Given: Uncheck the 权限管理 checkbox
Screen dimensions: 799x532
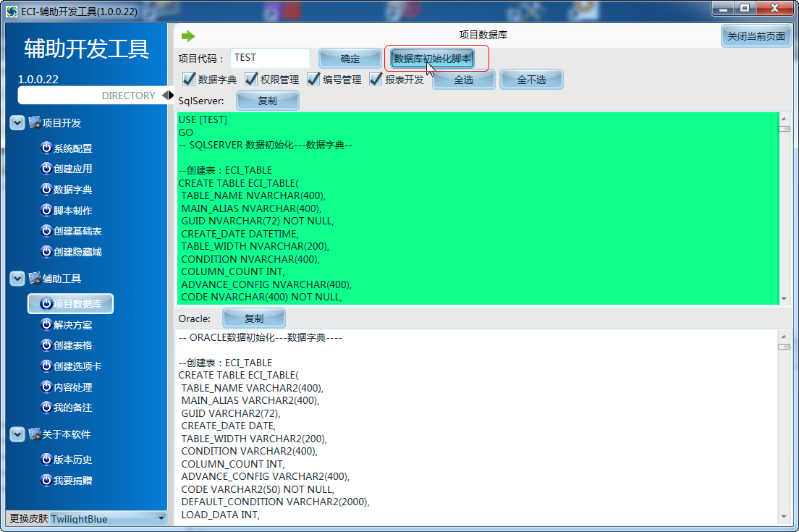Looking at the screenshot, I should (250, 79).
